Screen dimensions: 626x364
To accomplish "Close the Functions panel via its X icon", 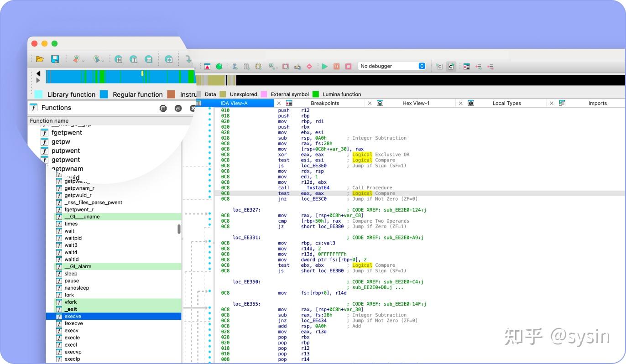I will (x=193, y=108).
